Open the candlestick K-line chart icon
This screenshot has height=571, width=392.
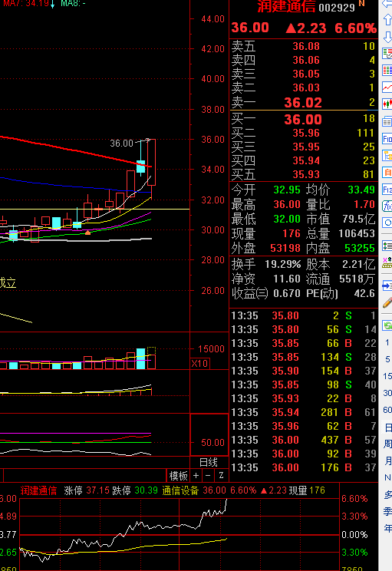coord(387,104)
